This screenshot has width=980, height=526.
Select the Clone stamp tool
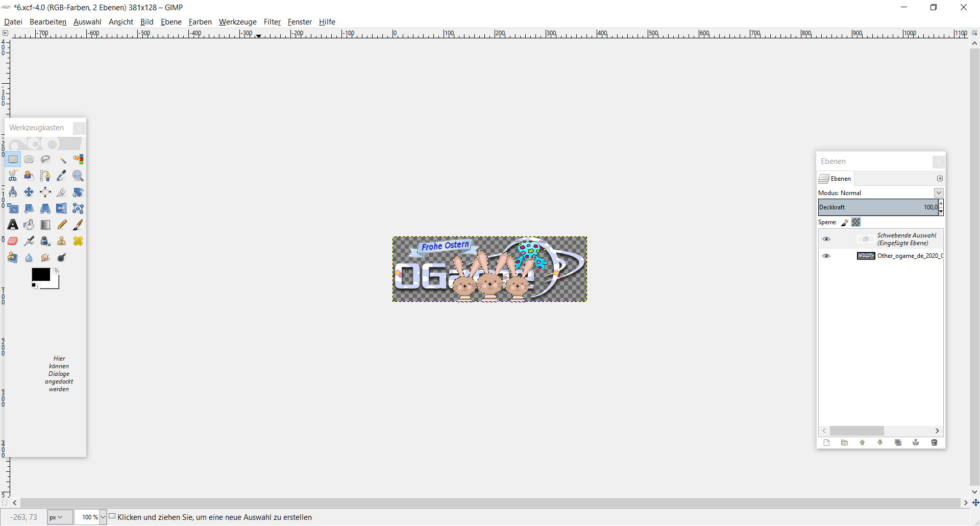62,241
